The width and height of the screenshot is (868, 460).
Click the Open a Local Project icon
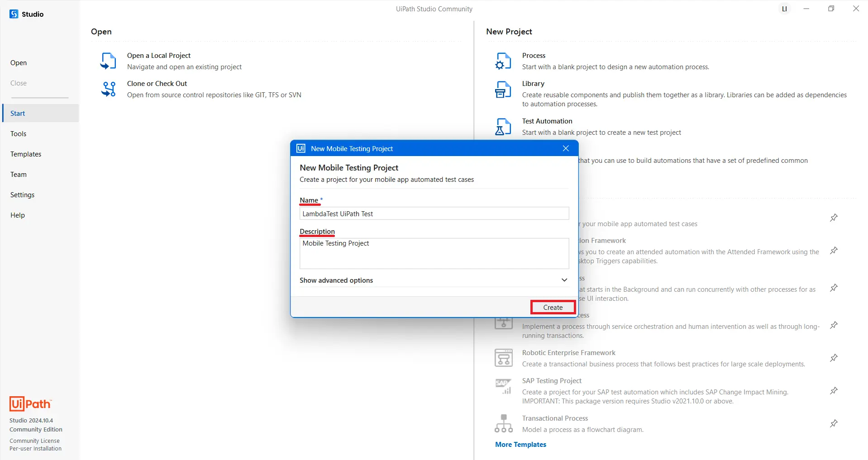pos(108,61)
